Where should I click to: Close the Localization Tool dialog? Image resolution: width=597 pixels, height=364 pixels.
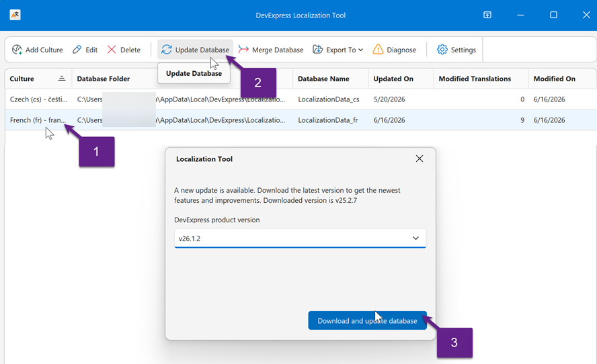pyautogui.click(x=420, y=158)
